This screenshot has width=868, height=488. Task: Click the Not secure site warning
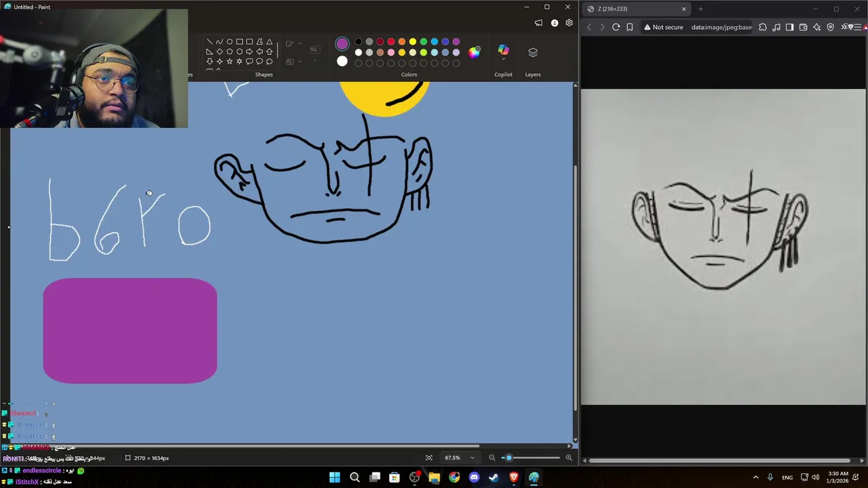pos(663,27)
